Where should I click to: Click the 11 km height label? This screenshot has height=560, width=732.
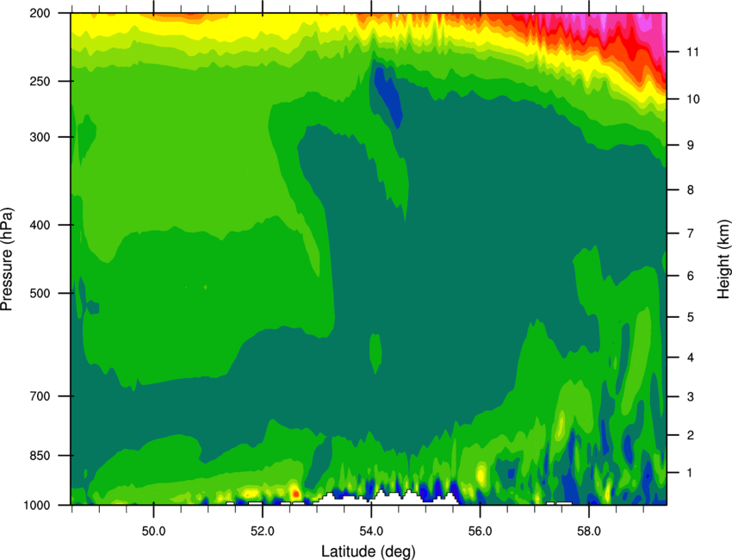[x=692, y=52]
